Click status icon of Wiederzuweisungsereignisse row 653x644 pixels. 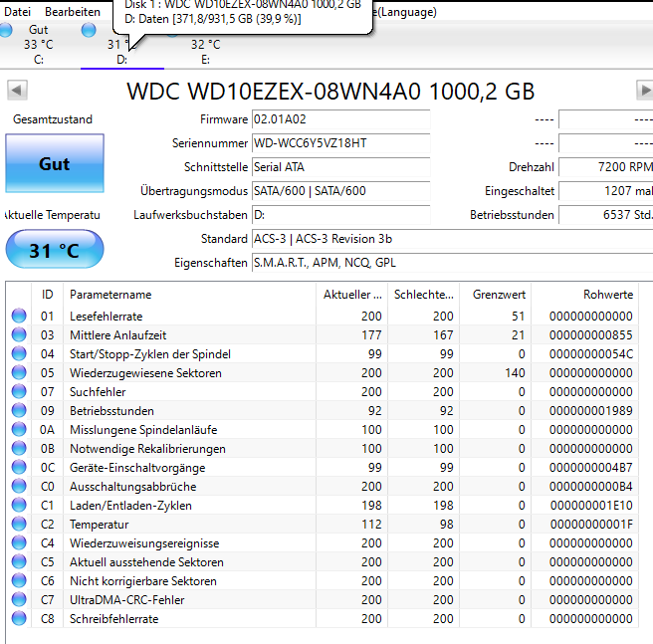[19, 542]
